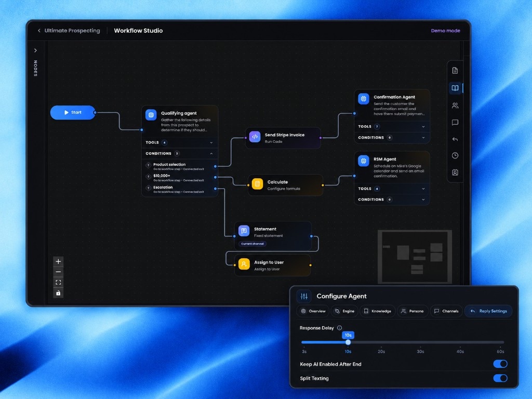Zoom in with the plus button

[x=58, y=261]
